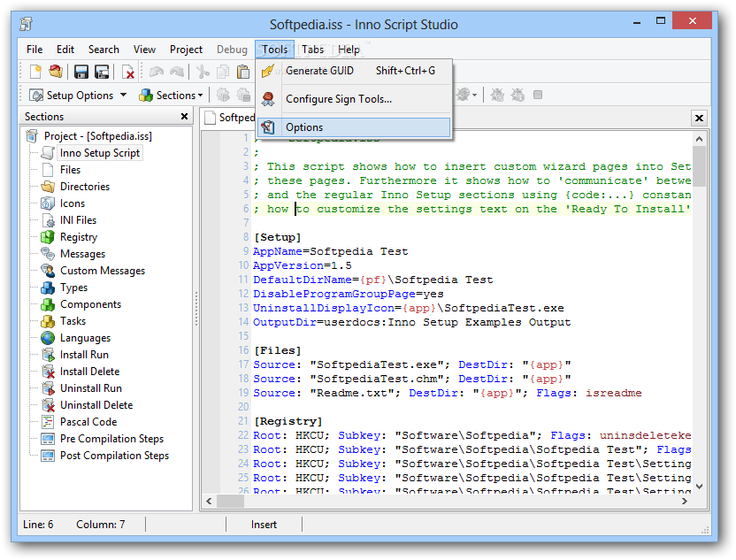736x560 pixels.
Task: Click the Cut scissors icon
Action: coord(203,72)
